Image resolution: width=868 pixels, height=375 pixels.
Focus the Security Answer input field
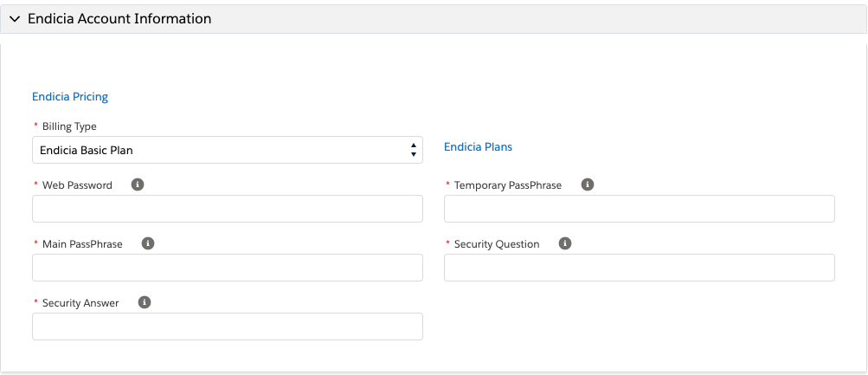tap(228, 327)
